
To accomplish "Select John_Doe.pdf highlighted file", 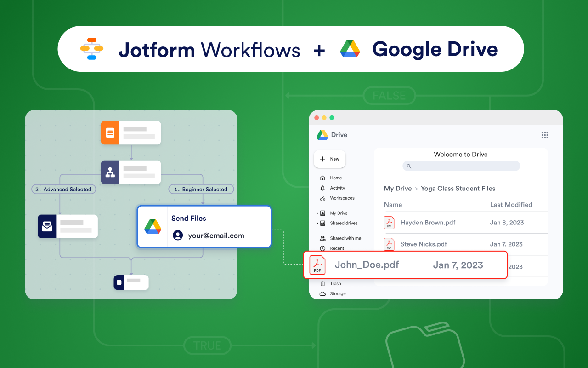I will (x=405, y=265).
